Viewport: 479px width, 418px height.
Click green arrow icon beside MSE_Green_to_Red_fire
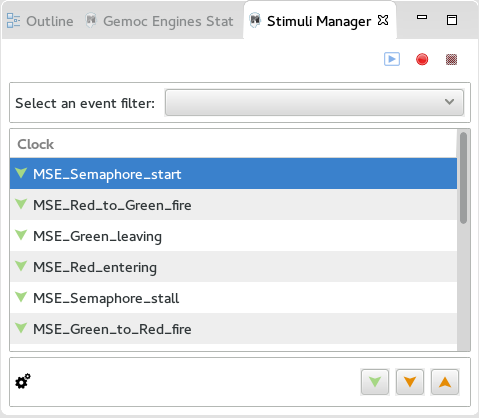click(x=21, y=328)
